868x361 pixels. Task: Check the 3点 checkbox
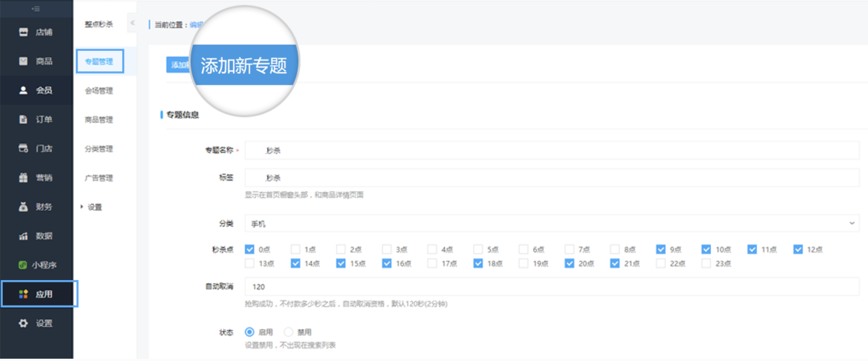point(387,249)
